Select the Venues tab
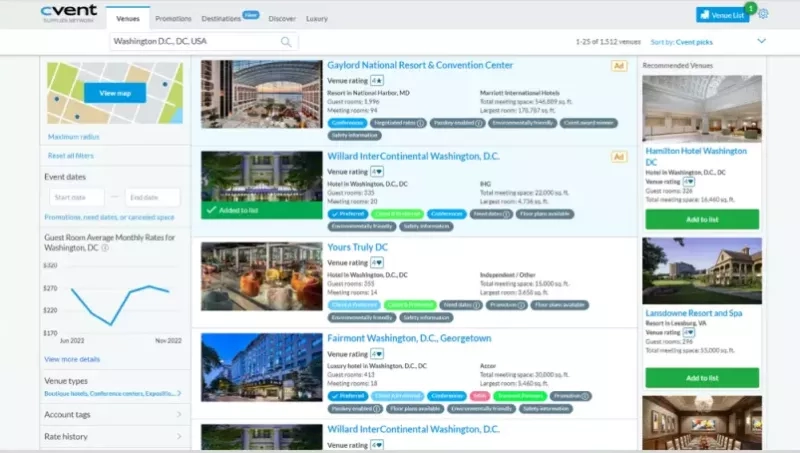The image size is (800, 453). pos(128,18)
